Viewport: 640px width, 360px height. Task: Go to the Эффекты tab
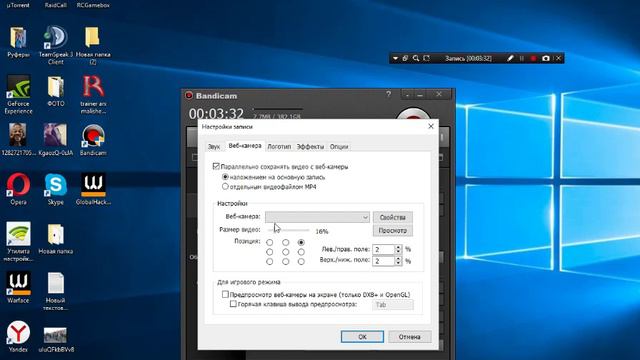pyautogui.click(x=310, y=147)
